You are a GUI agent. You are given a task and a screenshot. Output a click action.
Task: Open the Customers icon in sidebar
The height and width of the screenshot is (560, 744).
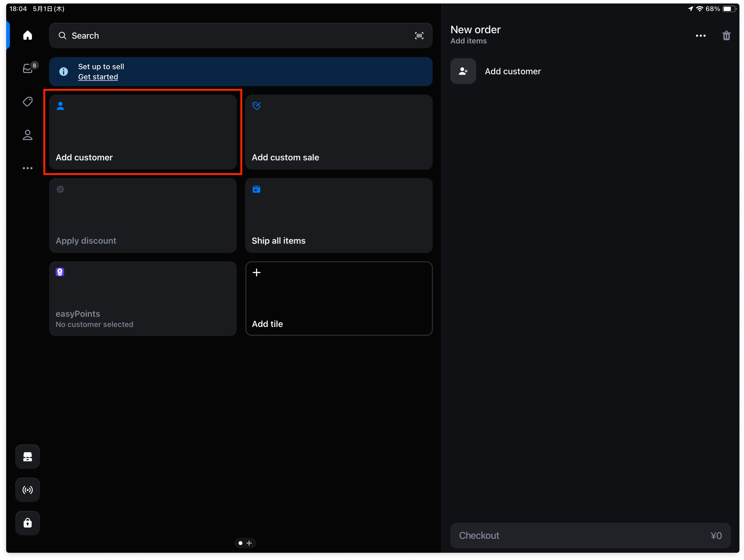click(28, 135)
